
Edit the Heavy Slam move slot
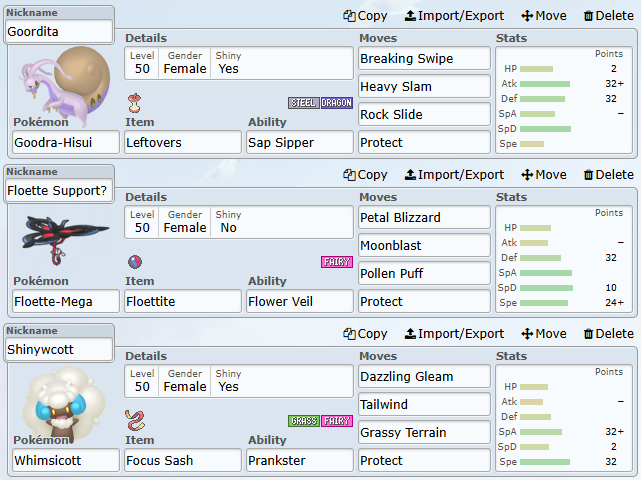pyautogui.click(x=424, y=86)
